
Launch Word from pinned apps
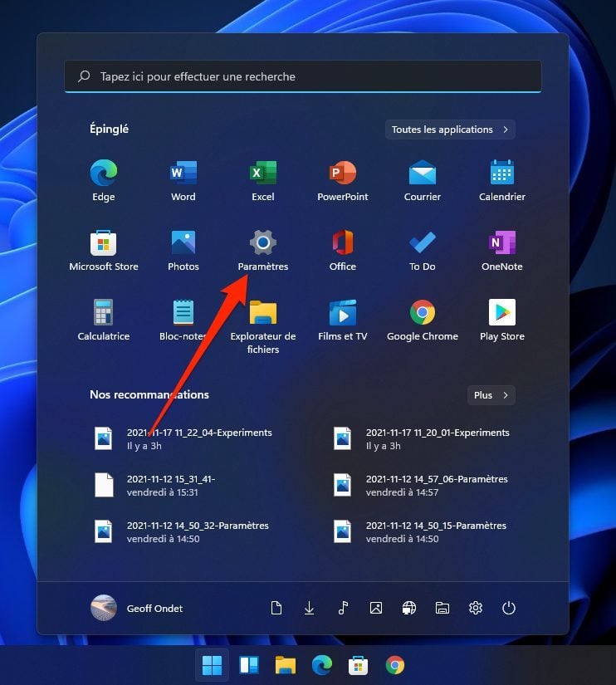(183, 180)
